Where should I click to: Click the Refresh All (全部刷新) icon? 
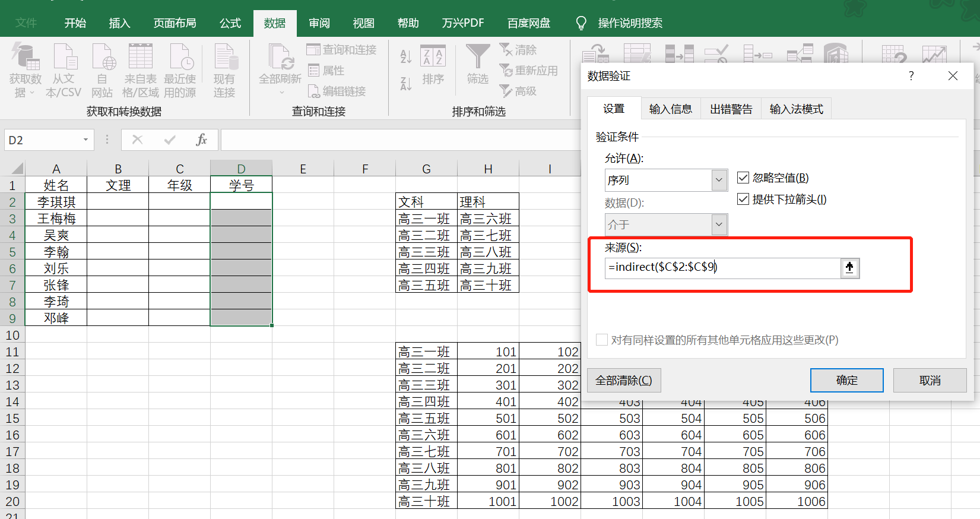click(x=280, y=58)
